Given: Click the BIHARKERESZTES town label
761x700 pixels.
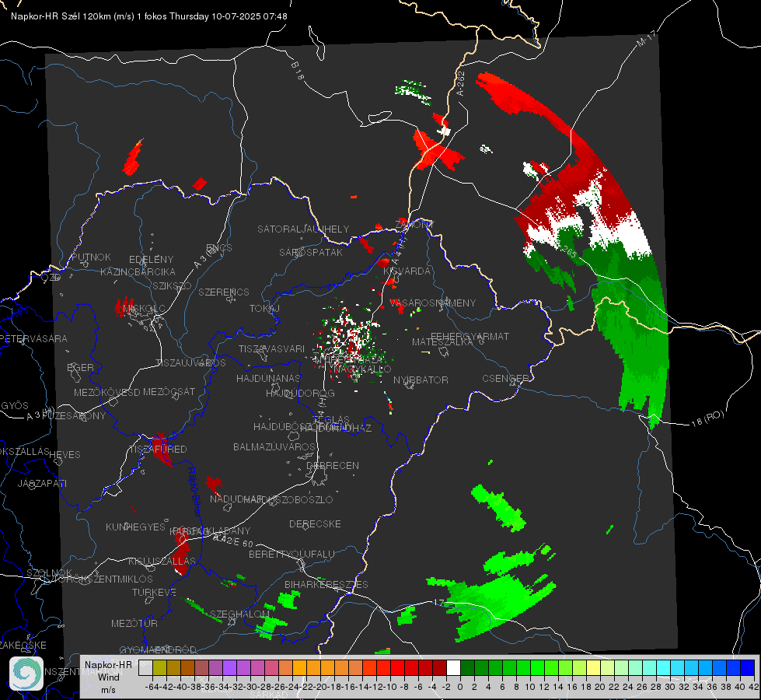Looking at the screenshot, I should click(326, 584).
